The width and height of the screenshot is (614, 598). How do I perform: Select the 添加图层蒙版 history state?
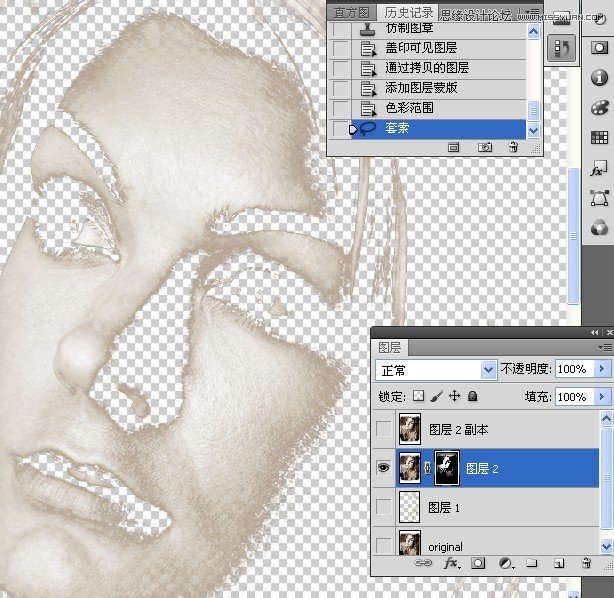coord(439,89)
